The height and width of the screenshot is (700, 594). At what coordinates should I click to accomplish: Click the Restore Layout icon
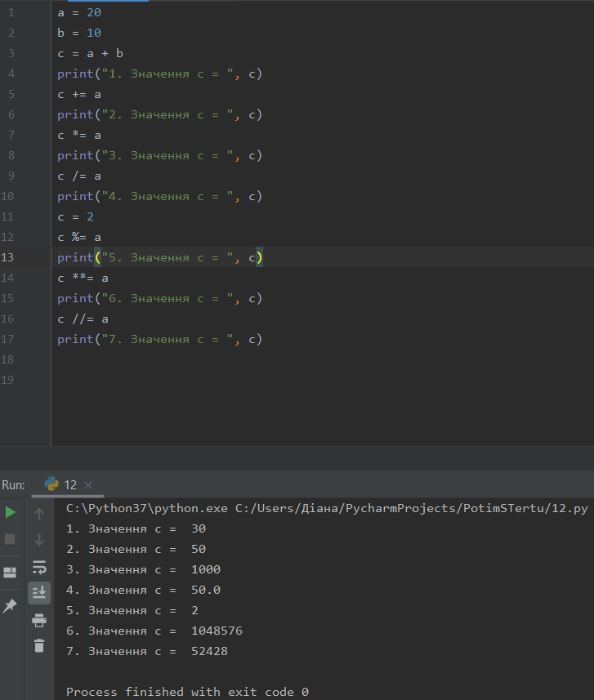point(11,573)
